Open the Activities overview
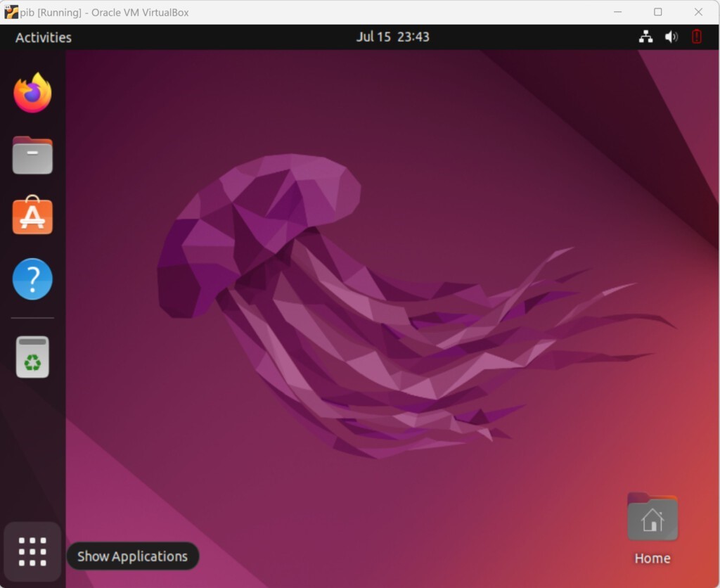Image resolution: width=720 pixels, height=588 pixels. (x=43, y=37)
